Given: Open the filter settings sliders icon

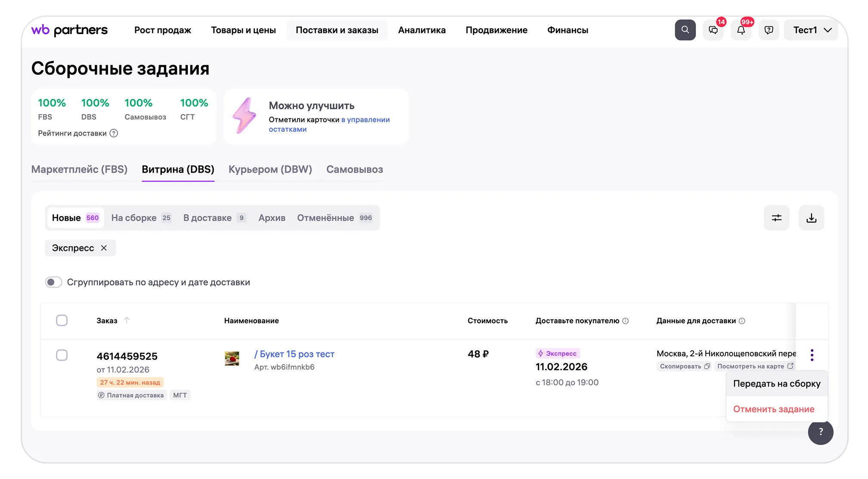Looking at the screenshot, I should click(776, 218).
